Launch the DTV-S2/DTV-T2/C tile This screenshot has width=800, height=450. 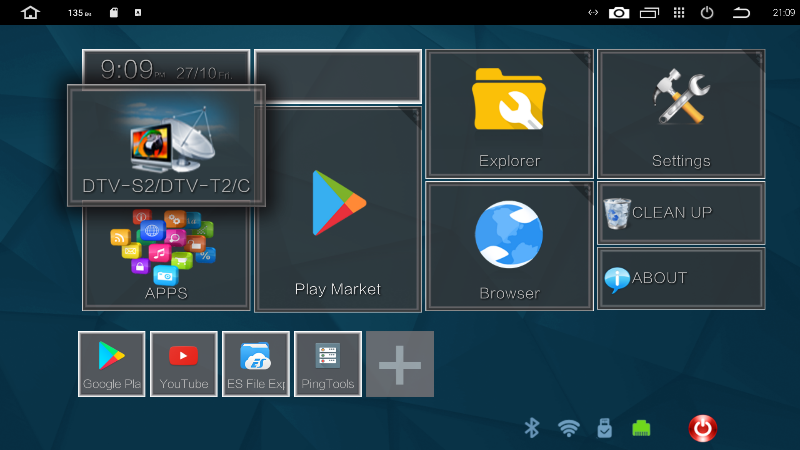[166, 145]
